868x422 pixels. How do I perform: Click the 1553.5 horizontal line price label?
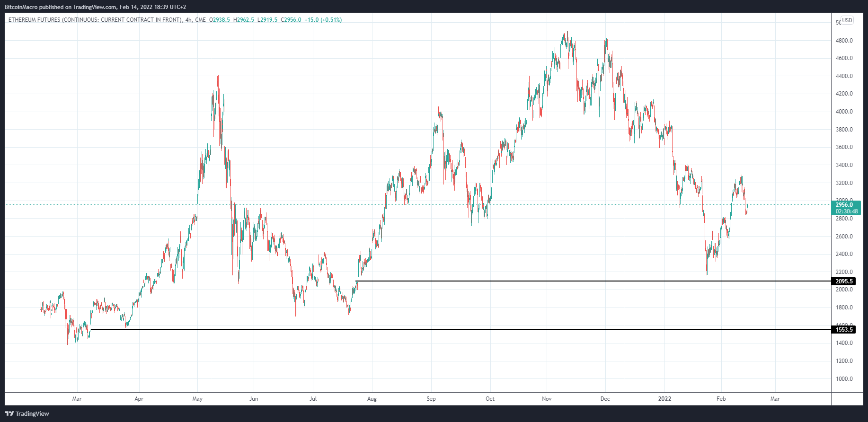[843, 330]
